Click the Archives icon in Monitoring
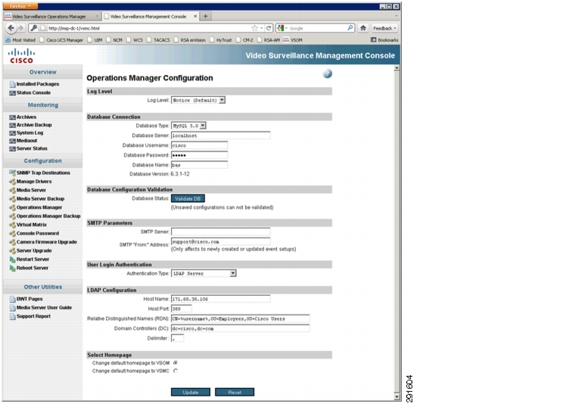Screen dimensions: 576x408 (12, 117)
